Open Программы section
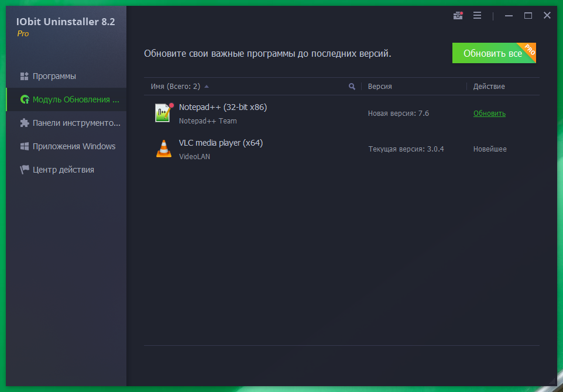The image size is (563, 392). point(66,76)
